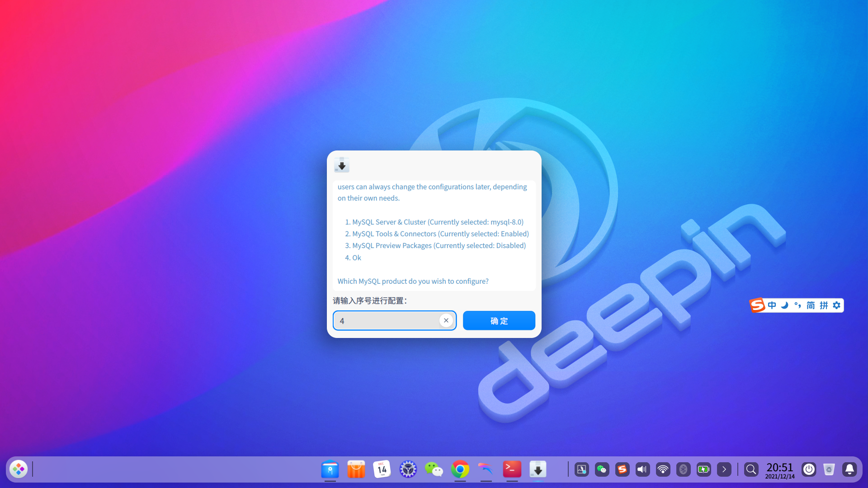The height and width of the screenshot is (488, 868).
Task: Open the deepin Terminal from the dock
Action: click(x=511, y=469)
